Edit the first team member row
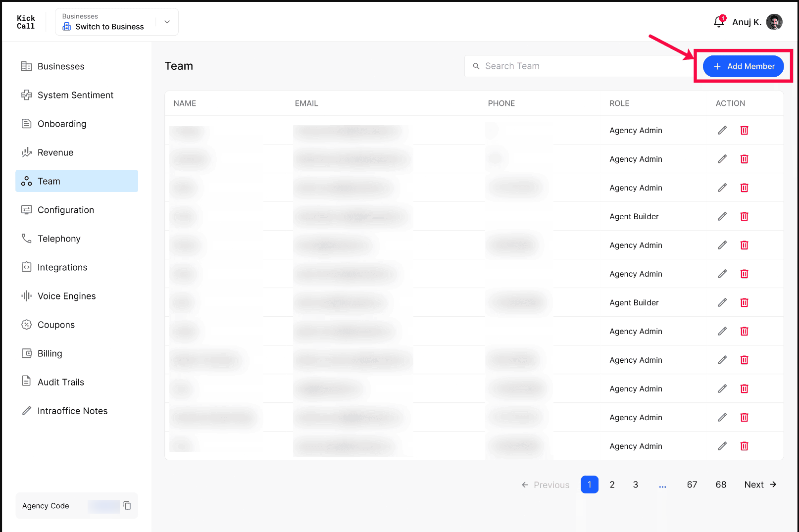The image size is (799, 532). 722,130
